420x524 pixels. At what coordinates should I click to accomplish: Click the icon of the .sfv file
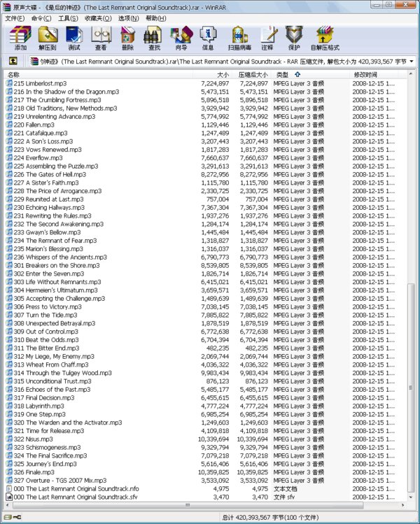(x=9, y=497)
